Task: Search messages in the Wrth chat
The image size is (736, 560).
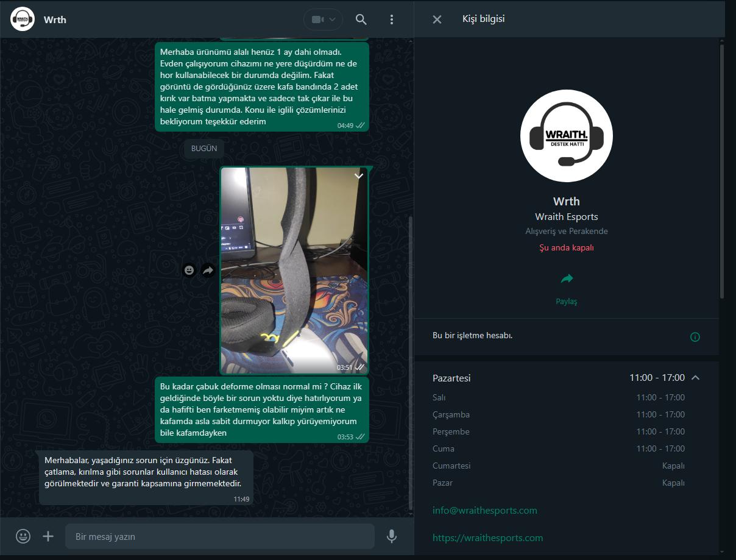Action: (x=361, y=19)
